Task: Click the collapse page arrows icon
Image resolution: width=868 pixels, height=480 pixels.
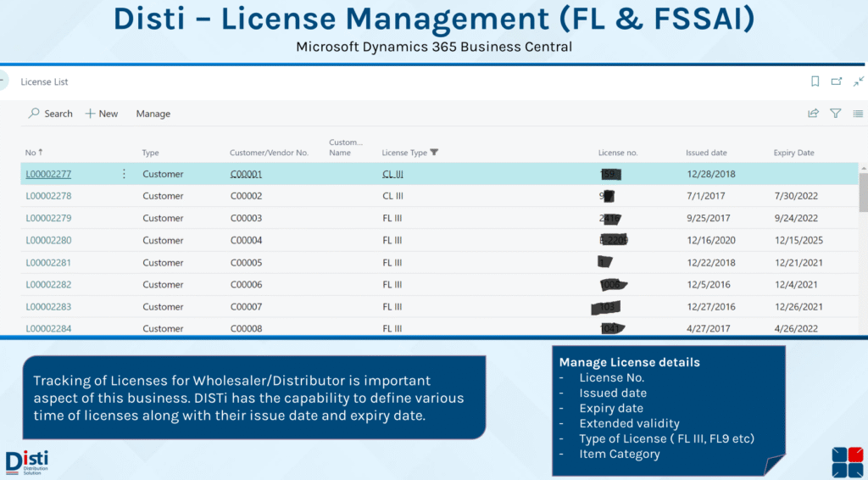Action: click(858, 81)
